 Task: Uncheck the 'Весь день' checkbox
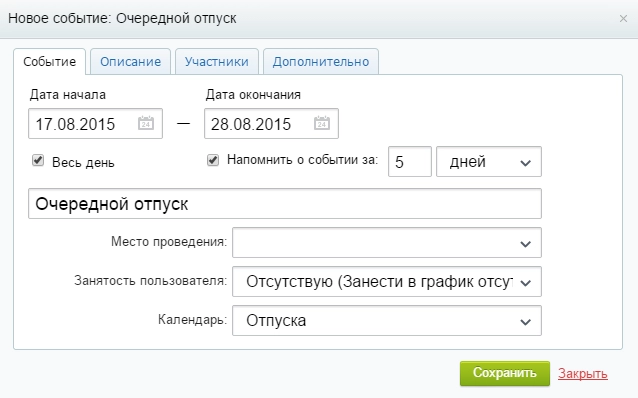point(38,160)
